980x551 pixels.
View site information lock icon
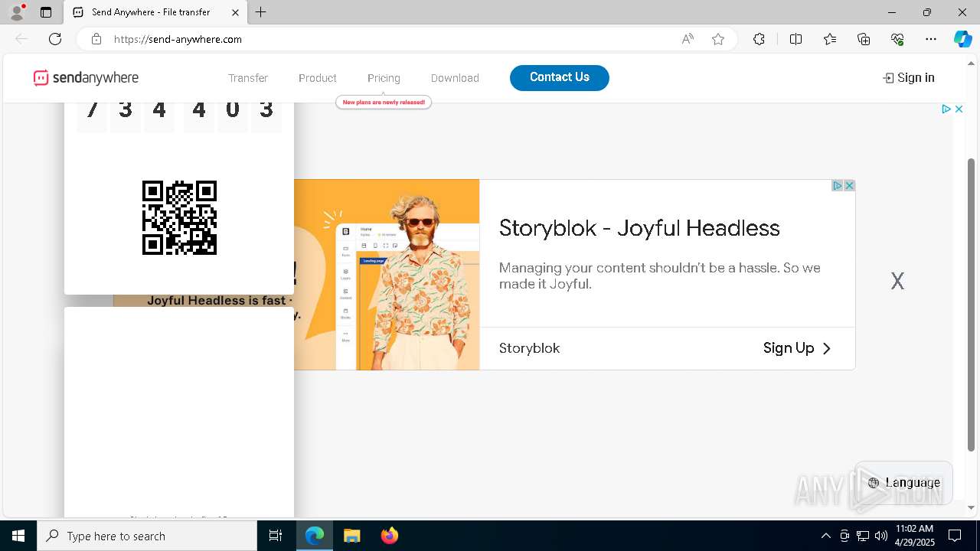point(96,39)
